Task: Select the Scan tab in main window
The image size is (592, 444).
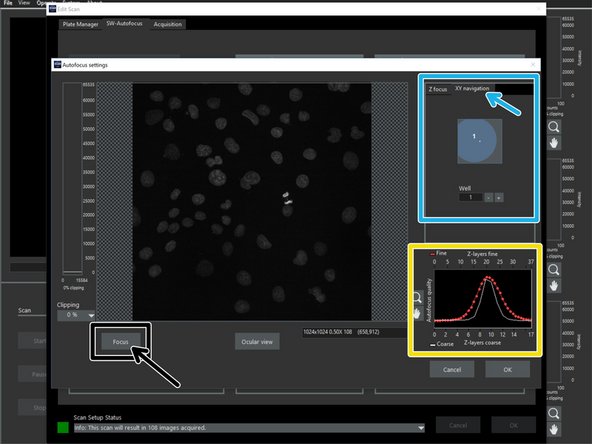Action: point(25,310)
